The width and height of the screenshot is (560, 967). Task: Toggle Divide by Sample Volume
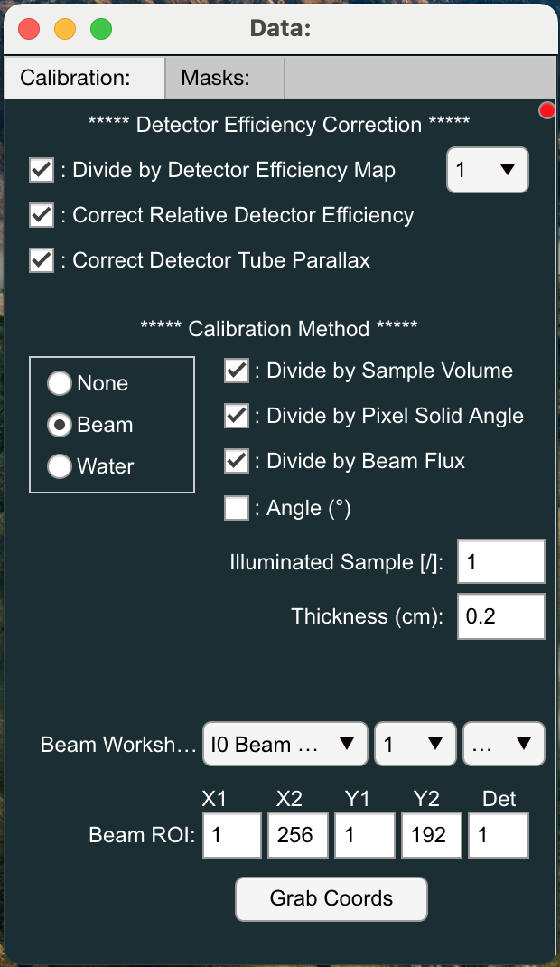point(237,371)
